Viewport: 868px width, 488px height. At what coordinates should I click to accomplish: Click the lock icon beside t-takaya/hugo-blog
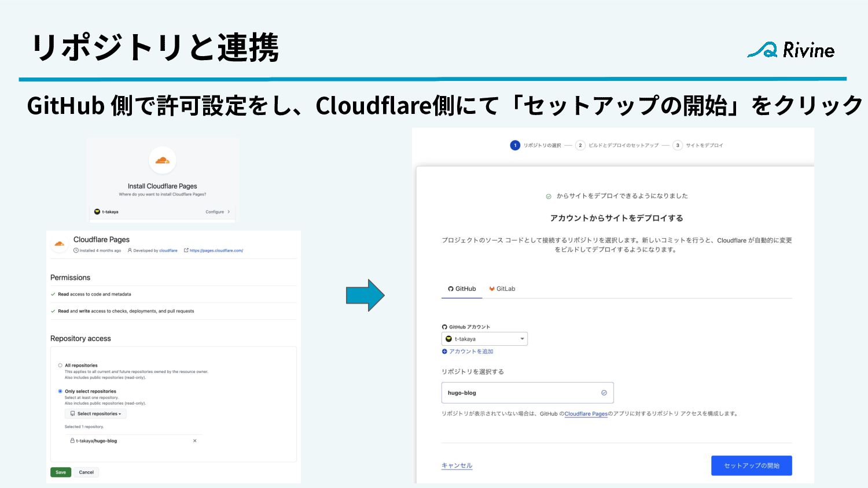pos(72,441)
